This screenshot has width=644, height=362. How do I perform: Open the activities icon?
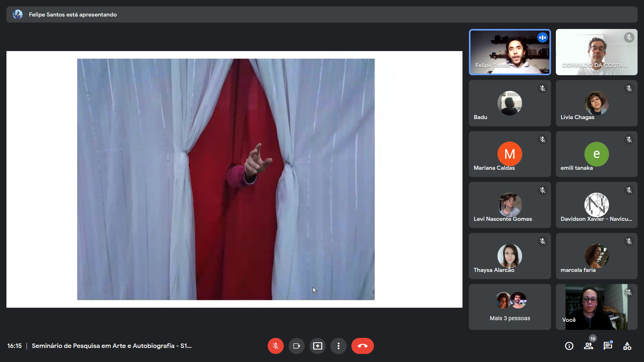point(627,346)
